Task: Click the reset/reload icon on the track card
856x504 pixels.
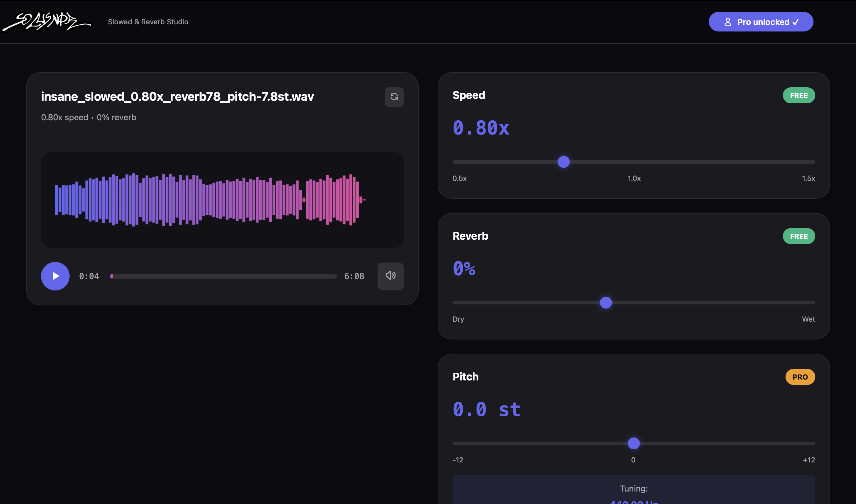Action: [x=394, y=97]
